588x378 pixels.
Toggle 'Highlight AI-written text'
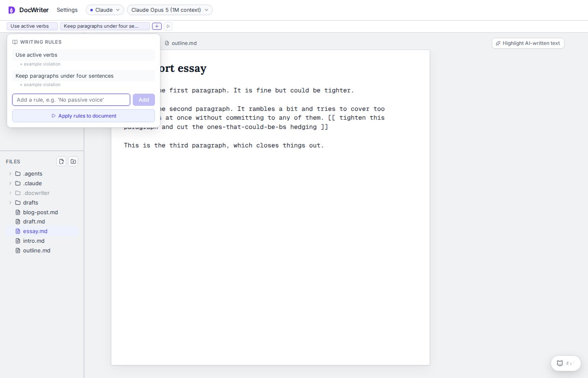tap(528, 43)
